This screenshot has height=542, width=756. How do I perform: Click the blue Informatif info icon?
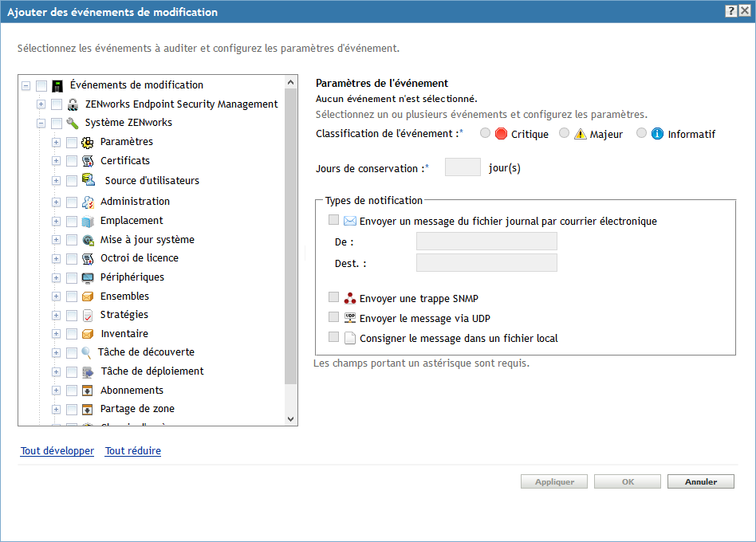tap(657, 134)
